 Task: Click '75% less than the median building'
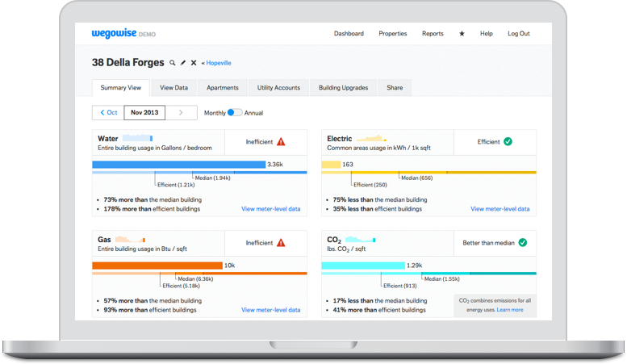pyautogui.click(x=380, y=199)
